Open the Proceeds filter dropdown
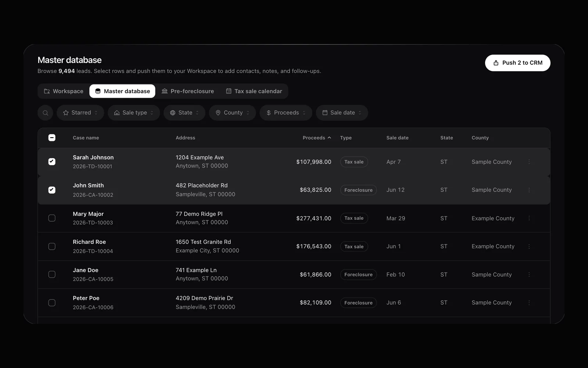Screen dimensions: 588x368 pos(286,113)
